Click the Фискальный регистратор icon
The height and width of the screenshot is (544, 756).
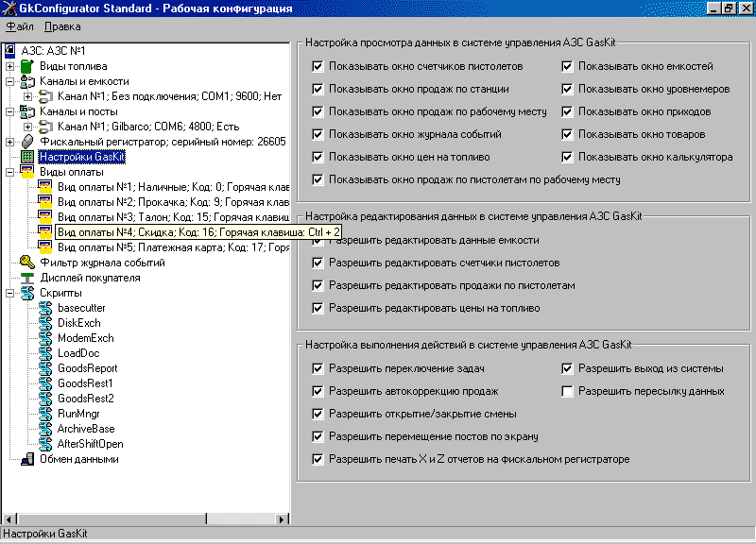pos(27,142)
